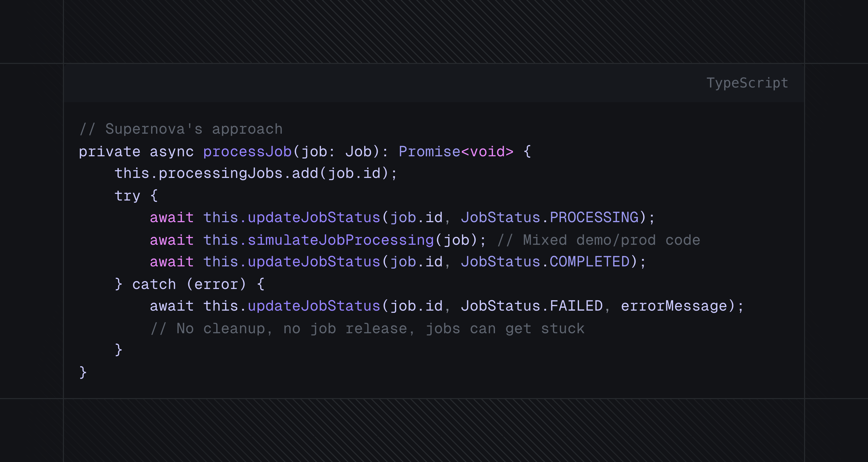Click the No cleanup comment line
The width and height of the screenshot is (868, 462).
click(x=367, y=329)
